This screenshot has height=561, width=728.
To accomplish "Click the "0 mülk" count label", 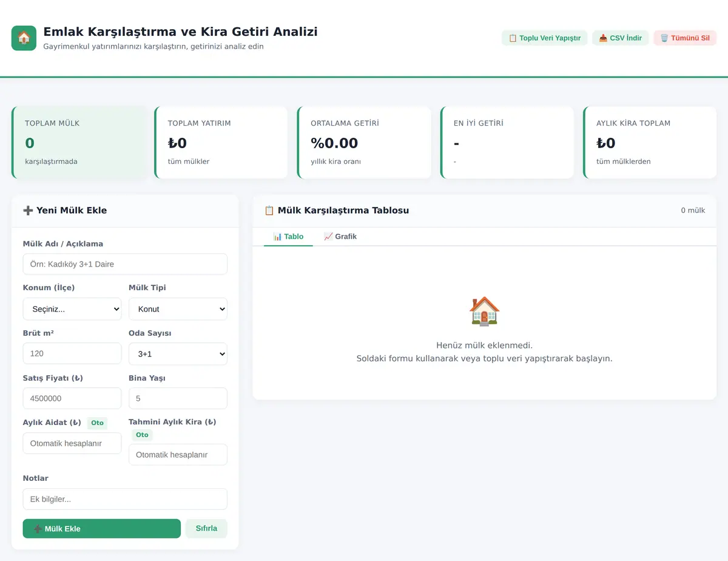I will (x=693, y=211).
